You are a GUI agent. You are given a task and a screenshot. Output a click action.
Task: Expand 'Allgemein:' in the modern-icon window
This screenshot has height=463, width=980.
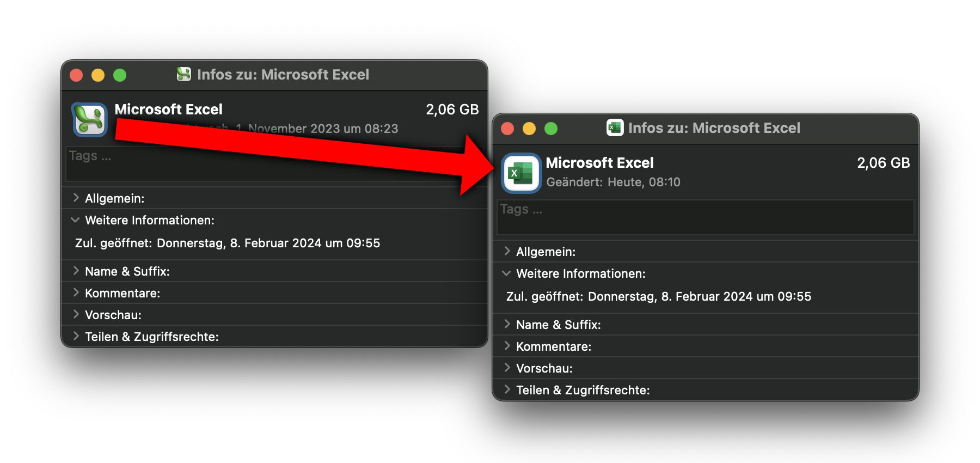point(507,251)
